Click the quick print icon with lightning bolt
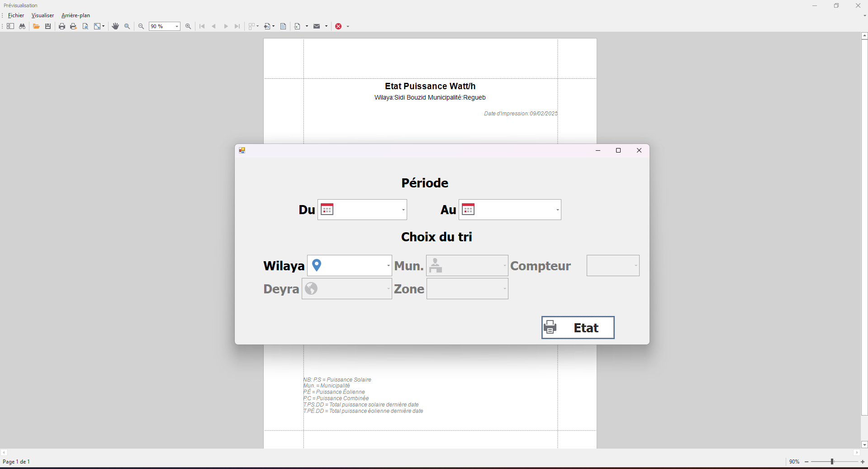 click(x=73, y=26)
